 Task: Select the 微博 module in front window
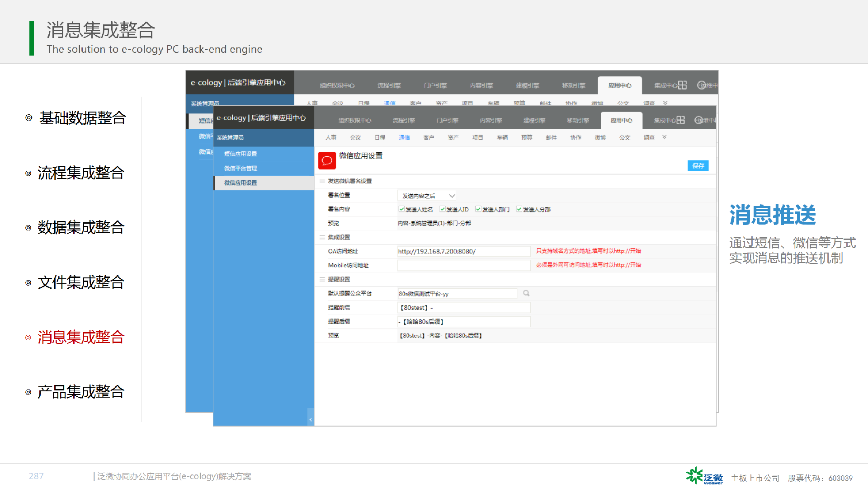pos(600,137)
